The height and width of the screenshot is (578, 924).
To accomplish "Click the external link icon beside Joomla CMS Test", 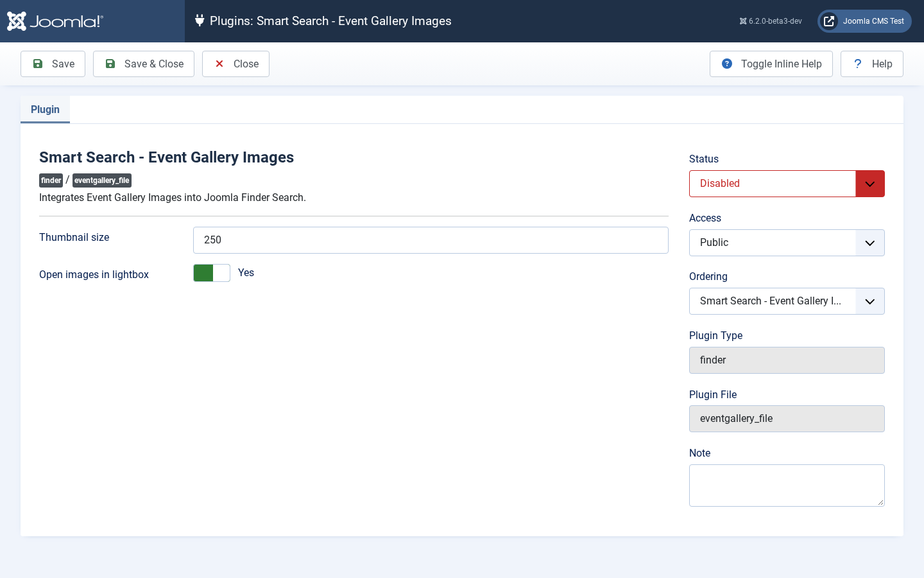I will (x=829, y=21).
